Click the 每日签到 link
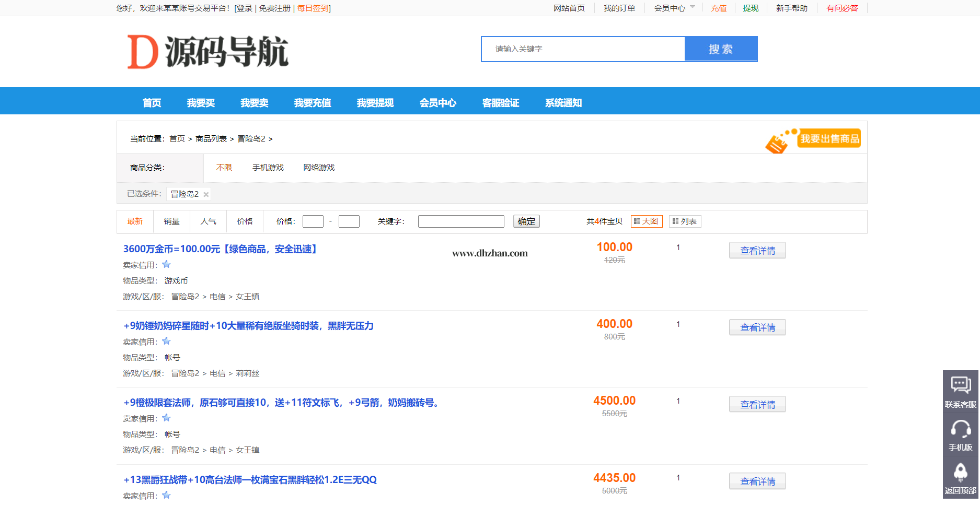This screenshot has height=506, width=980. click(x=313, y=8)
